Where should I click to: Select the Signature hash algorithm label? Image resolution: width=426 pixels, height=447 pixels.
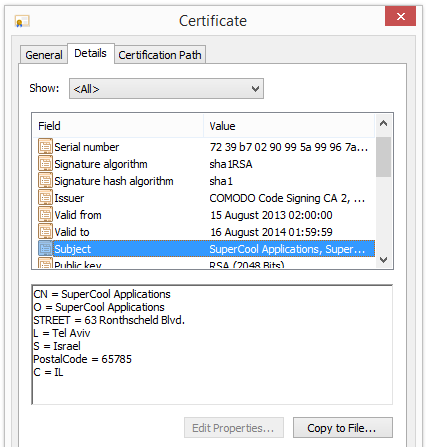(114, 181)
